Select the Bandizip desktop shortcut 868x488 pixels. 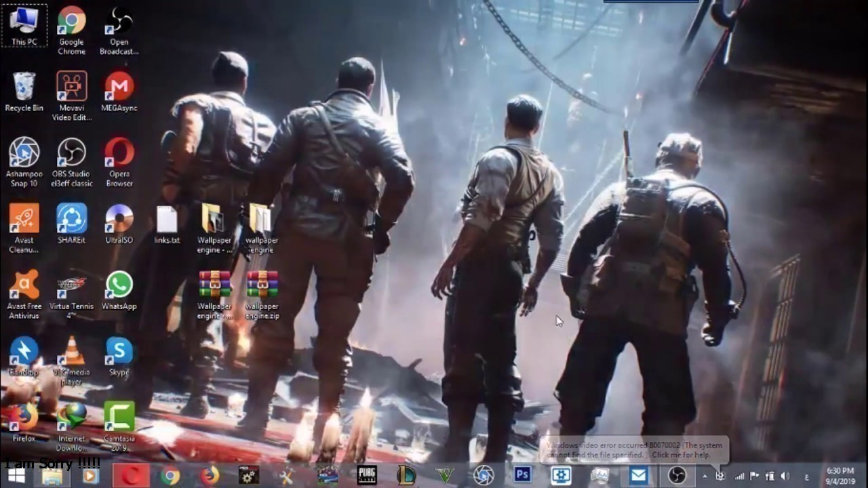tap(24, 356)
